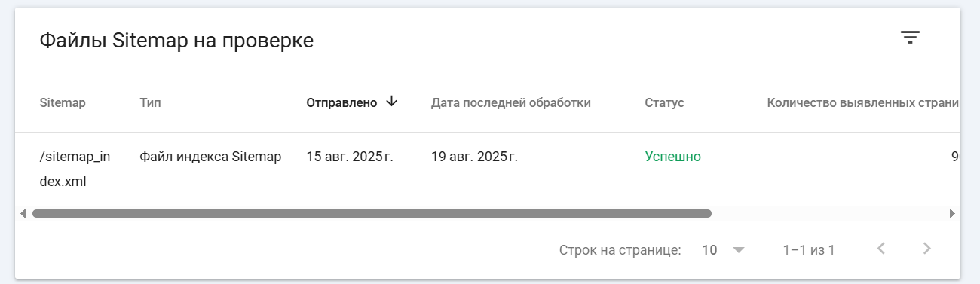Image resolution: width=980 pixels, height=284 pixels.
Task: Go to next page with right chevron
Action: [927, 249]
